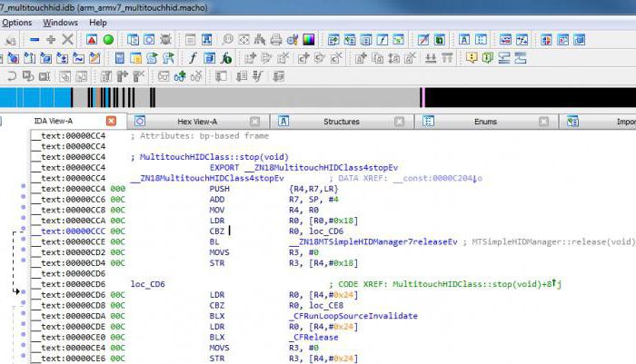Switch to the Hex View-A tab
Screen dimensions: 636x364
coord(197,121)
